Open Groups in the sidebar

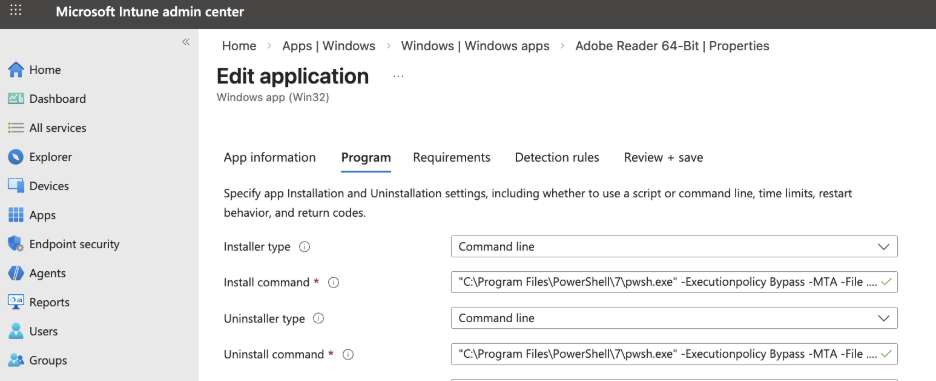(48, 360)
